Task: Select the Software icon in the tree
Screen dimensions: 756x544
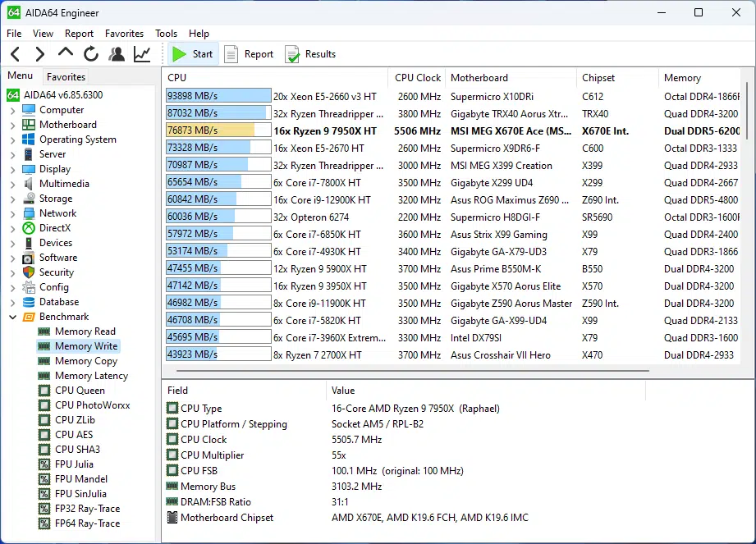Action: (x=29, y=258)
